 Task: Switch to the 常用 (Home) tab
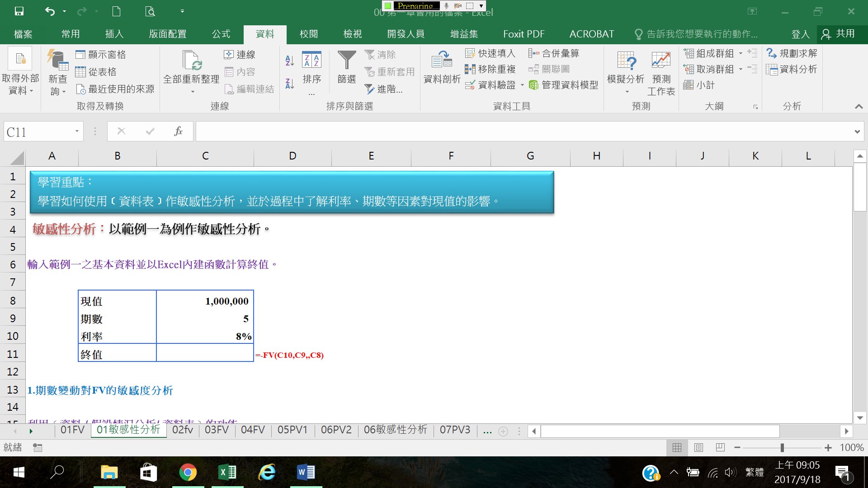click(x=71, y=34)
